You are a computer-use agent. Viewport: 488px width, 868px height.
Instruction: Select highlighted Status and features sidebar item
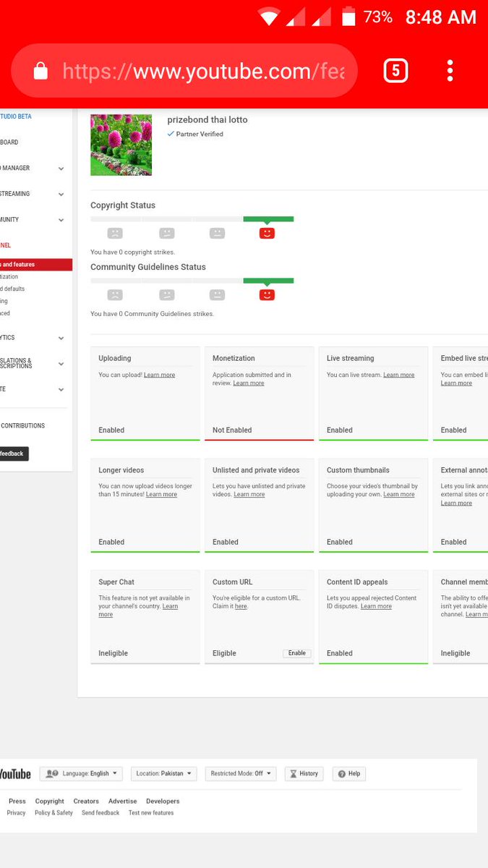click(x=36, y=265)
